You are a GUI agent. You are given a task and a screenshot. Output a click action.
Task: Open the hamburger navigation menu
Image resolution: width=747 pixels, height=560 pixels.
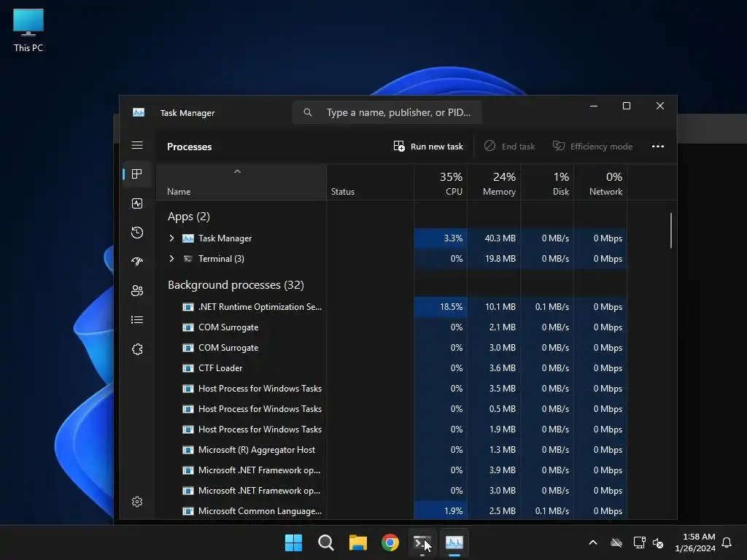pos(137,145)
